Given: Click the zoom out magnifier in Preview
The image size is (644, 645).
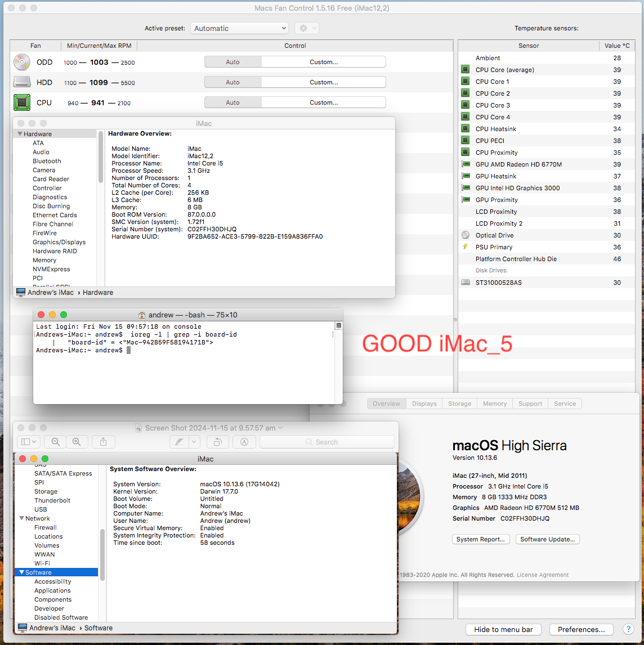Looking at the screenshot, I should tap(56, 442).
